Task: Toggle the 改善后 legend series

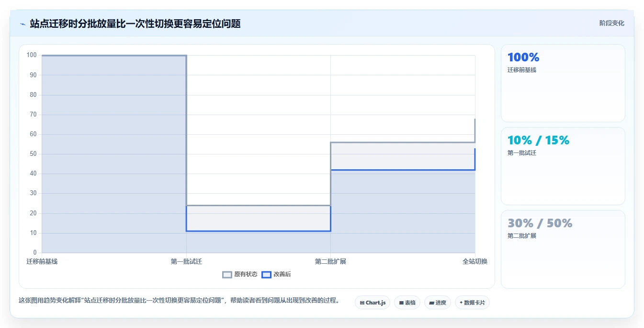Action: 276,274
